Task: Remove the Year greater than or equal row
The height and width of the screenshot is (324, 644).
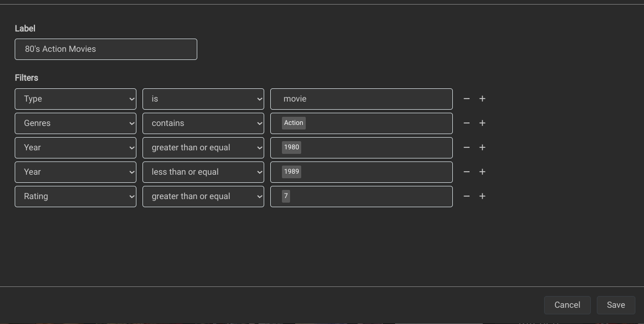Action: click(x=467, y=147)
